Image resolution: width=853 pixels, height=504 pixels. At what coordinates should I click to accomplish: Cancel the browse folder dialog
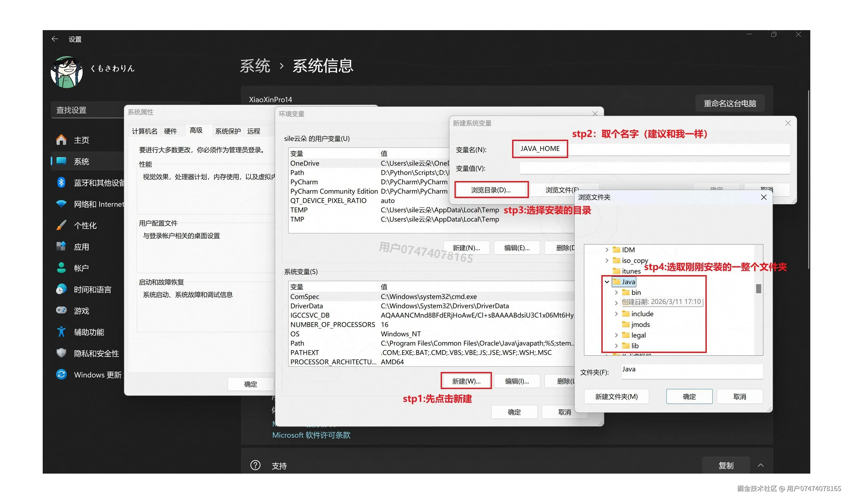tap(740, 396)
